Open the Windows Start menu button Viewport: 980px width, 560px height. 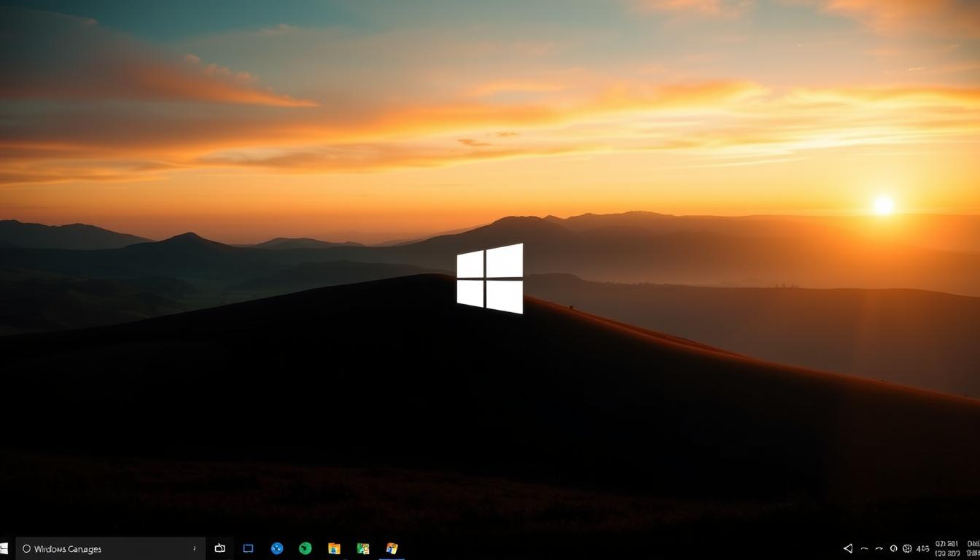[3, 548]
